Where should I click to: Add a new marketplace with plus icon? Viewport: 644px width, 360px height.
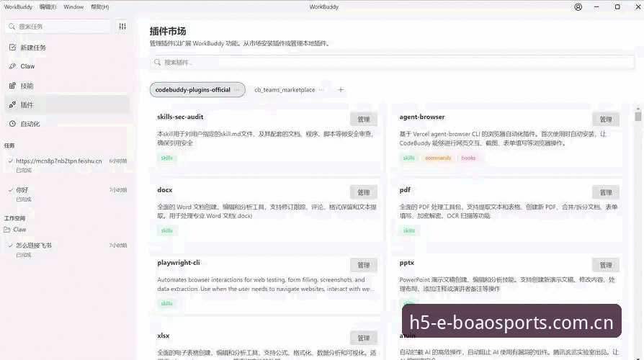pyautogui.click(x=341, y=89)
